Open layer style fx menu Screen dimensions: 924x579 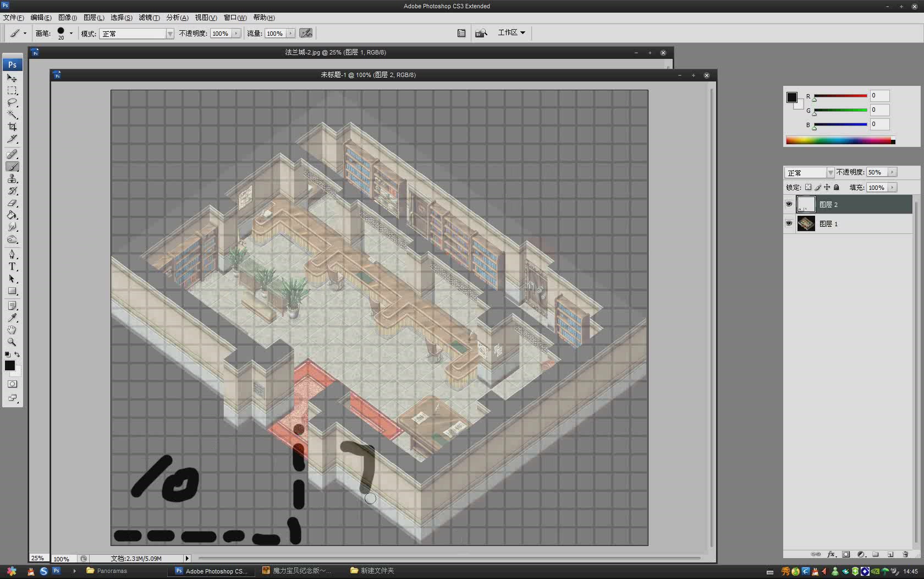(x=832, y=554)
